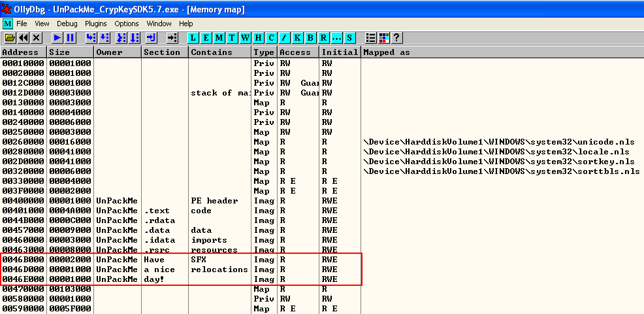Open the Options menu
Screen dimensions: 644x314
click(127, 24)
